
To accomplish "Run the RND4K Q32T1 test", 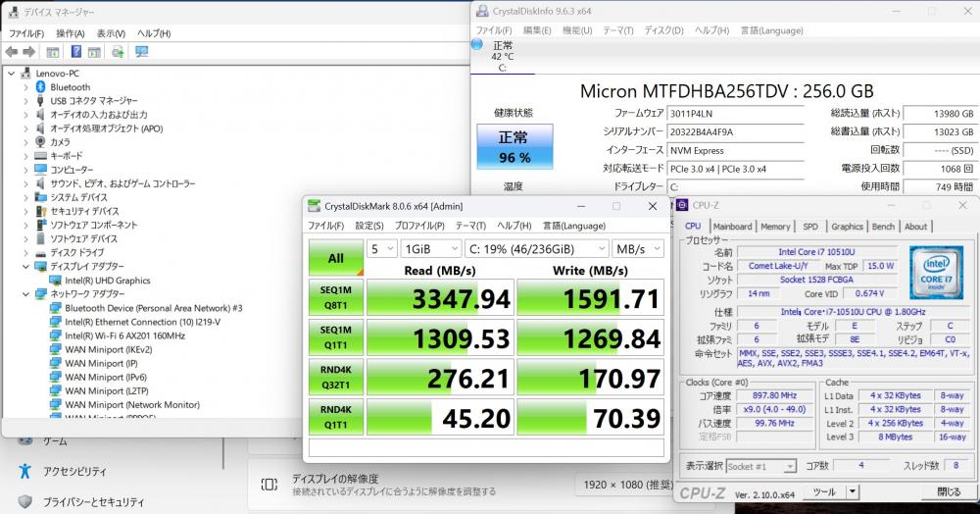I will [335, 377].
